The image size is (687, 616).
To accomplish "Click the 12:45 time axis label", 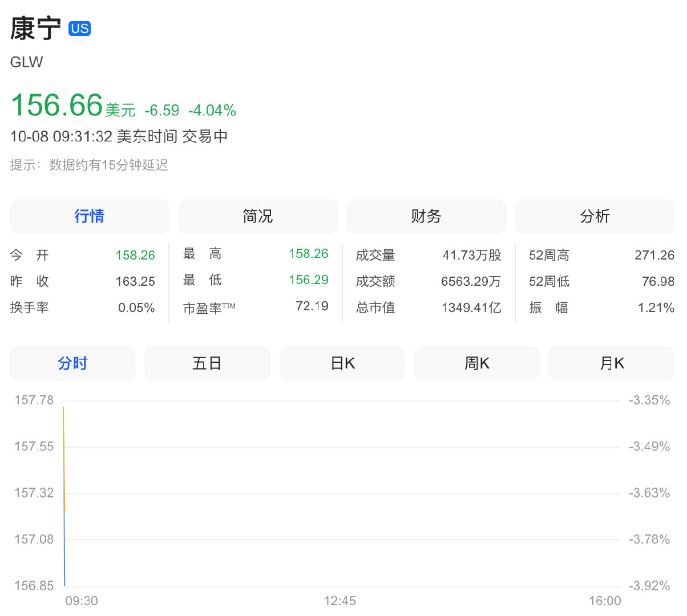I will tap(340, 601).
